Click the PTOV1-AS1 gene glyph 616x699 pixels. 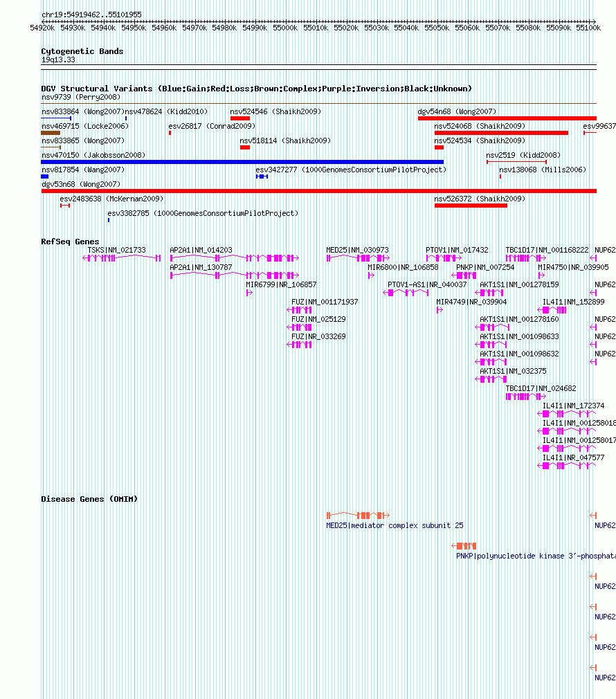pyautogui.click(x=406, y=293)
